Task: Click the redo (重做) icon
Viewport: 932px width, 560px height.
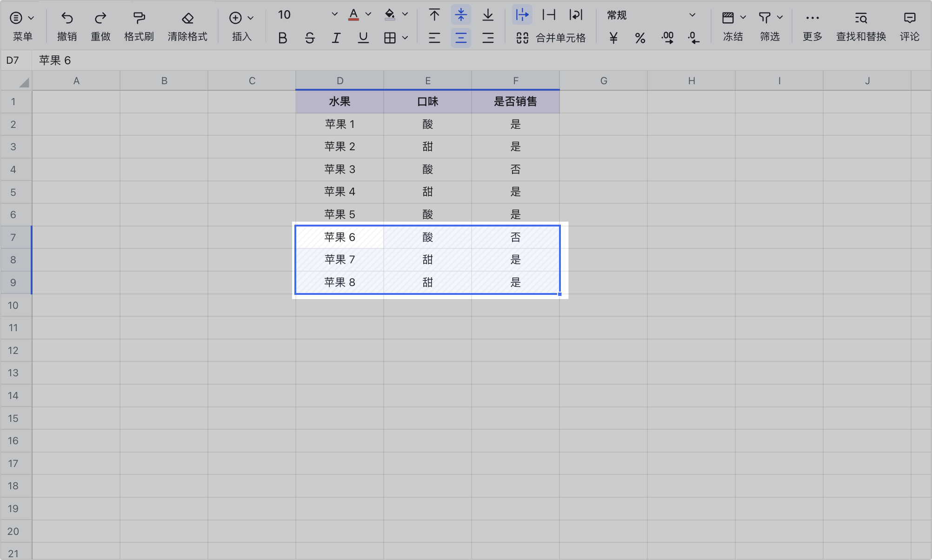Action: [100, 18]
